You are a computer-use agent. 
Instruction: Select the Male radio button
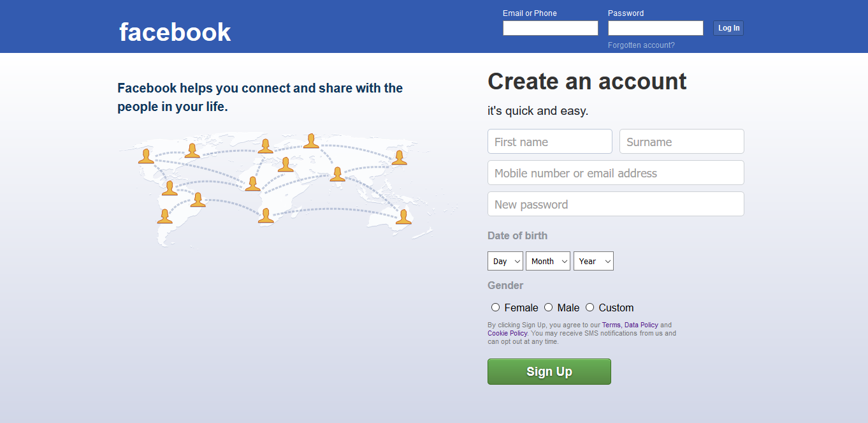click(548, 308)
